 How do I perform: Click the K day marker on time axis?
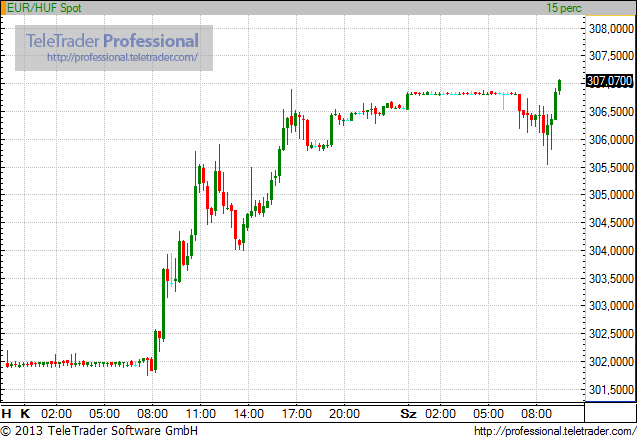point(25,414)
